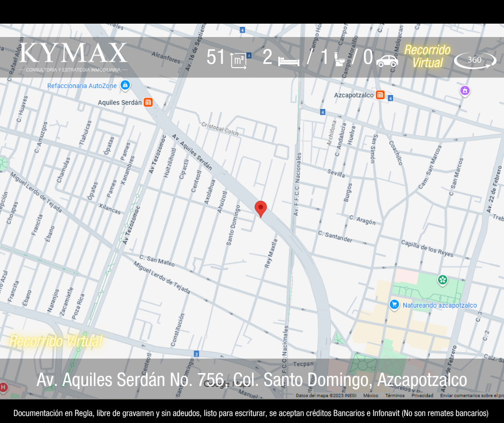Click the bottom-left Recorrido Virtual text
This screenshot has height=423, width=504.
click(56, 341)
